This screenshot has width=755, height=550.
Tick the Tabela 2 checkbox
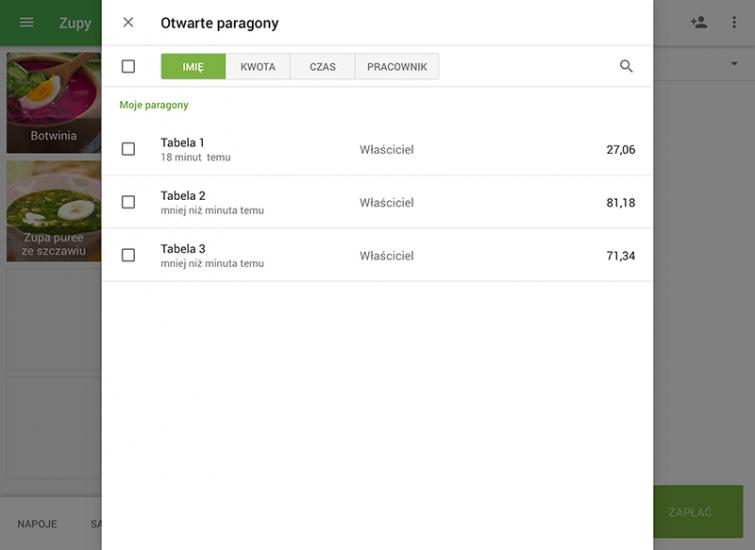[x=128, y=202]
